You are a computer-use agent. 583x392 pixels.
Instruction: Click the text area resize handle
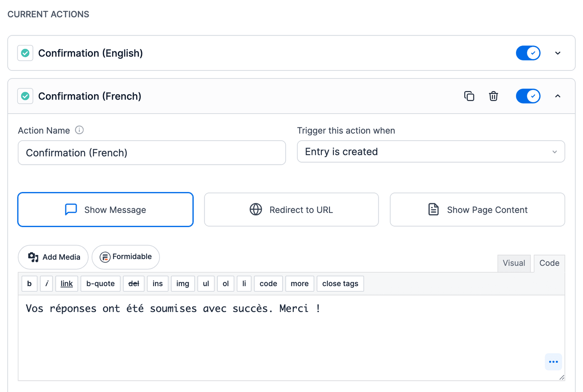pyautogui.click(x=562, y=377)
